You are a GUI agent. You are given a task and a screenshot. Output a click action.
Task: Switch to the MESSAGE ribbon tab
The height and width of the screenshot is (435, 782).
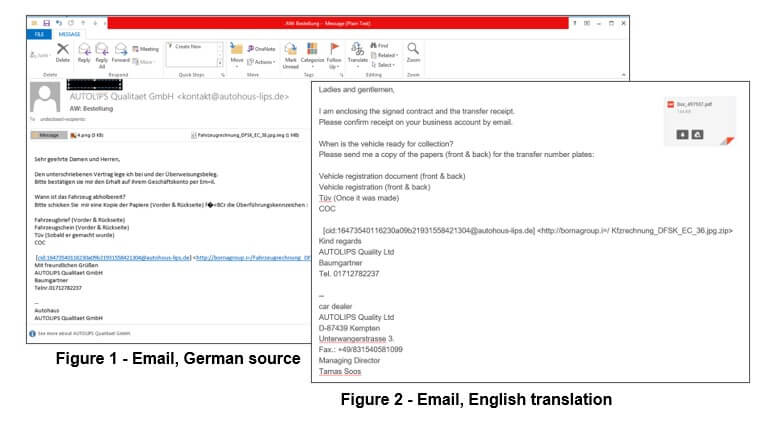(69, 34)
